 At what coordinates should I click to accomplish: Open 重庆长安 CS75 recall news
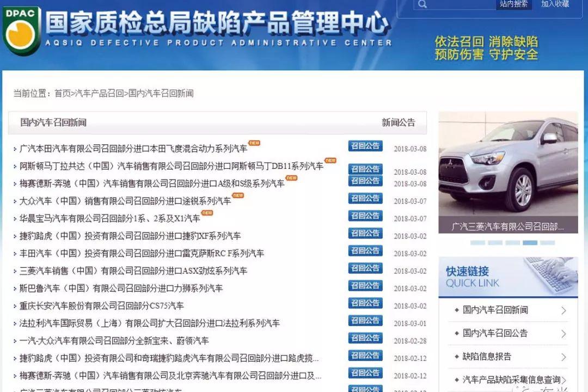point(101,306)
